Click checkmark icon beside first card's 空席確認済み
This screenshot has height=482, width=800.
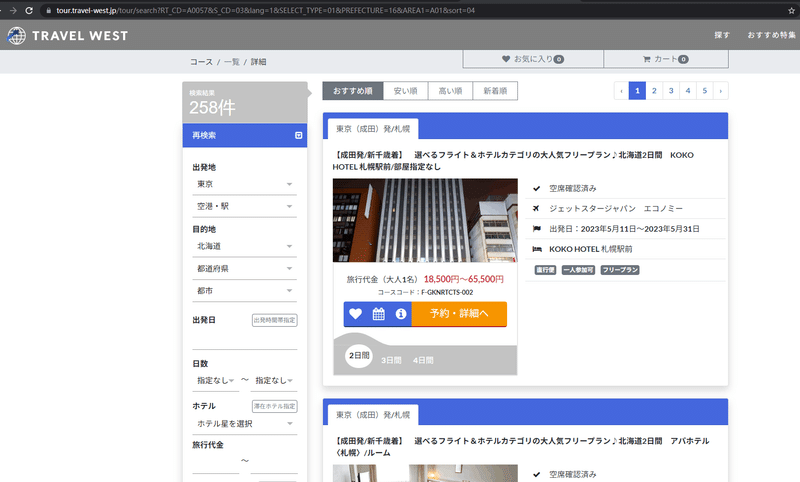coord(536,188)
